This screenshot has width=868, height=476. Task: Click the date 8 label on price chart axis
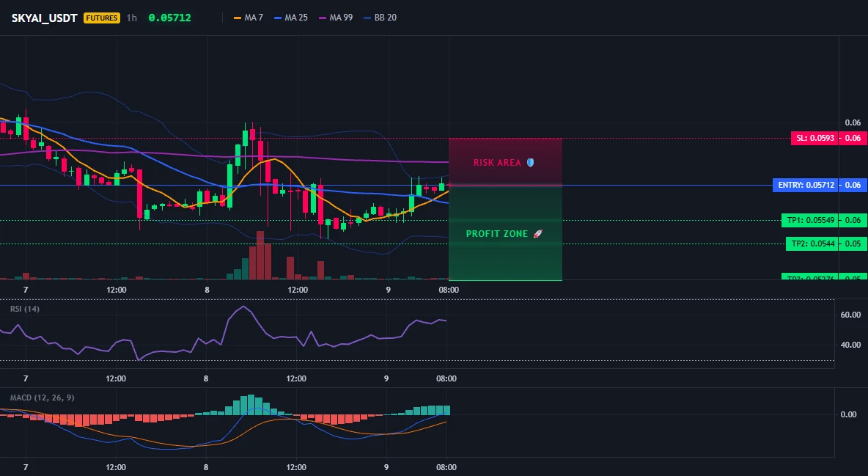click(207, 290)
